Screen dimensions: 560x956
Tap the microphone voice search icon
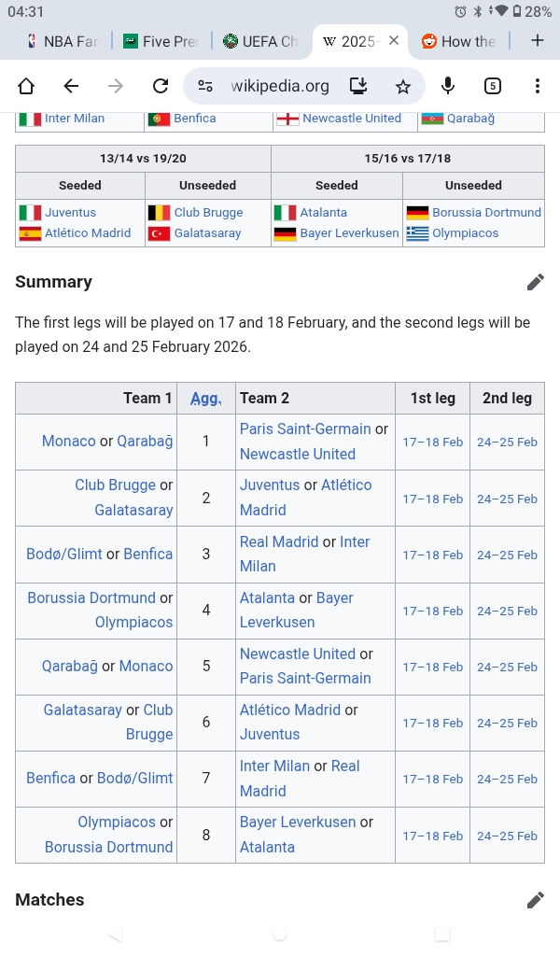pyautogui.click(x=448, y=87)
